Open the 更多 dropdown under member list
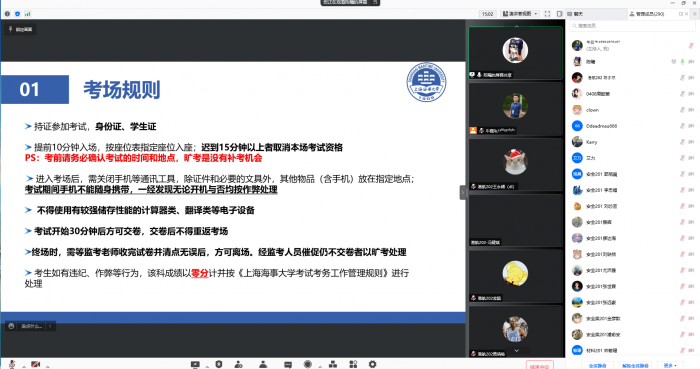 pos(670,365)
